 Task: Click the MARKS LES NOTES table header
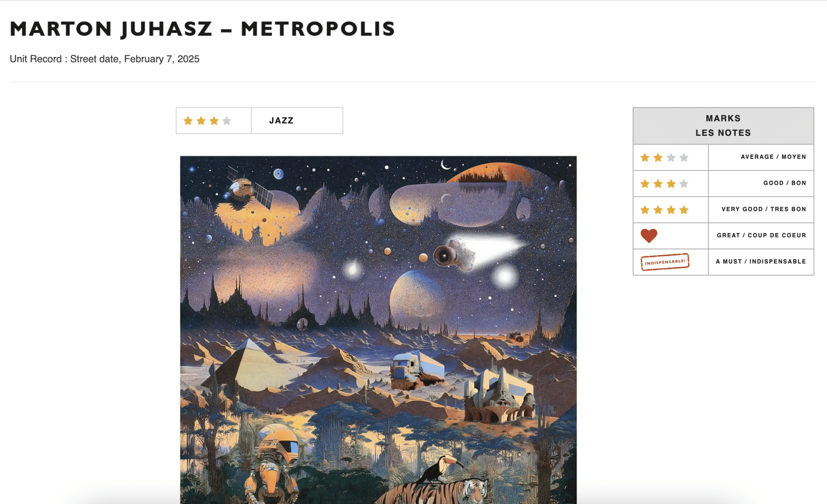click(723, 125)
